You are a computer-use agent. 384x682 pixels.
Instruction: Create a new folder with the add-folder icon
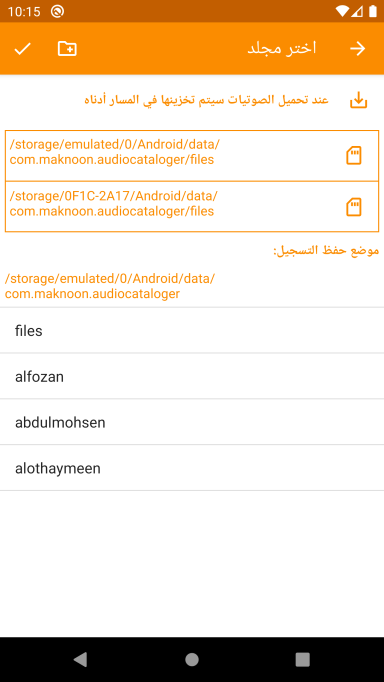[67, 49]
